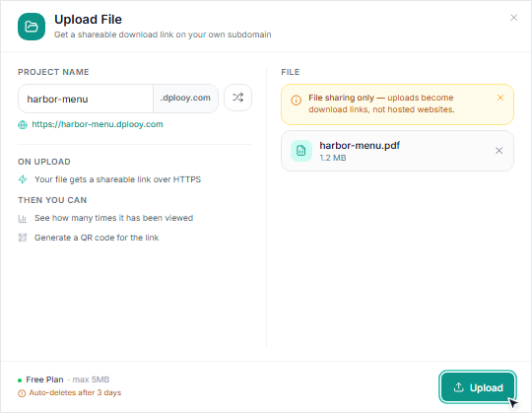
Task: Click the bar chart views icon
Action: click(23, 219)
